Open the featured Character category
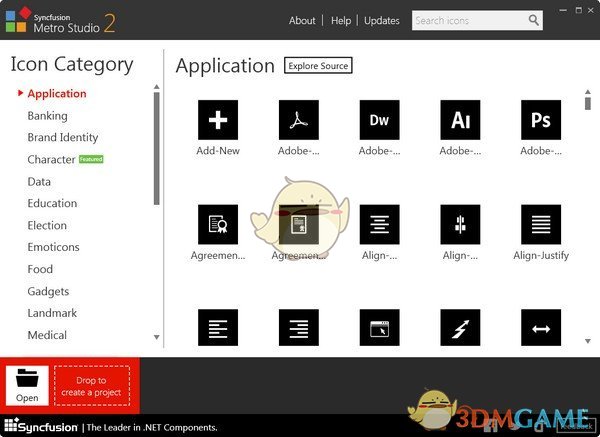This screenshot has height=437, width=600. click(x=51, y=159)
